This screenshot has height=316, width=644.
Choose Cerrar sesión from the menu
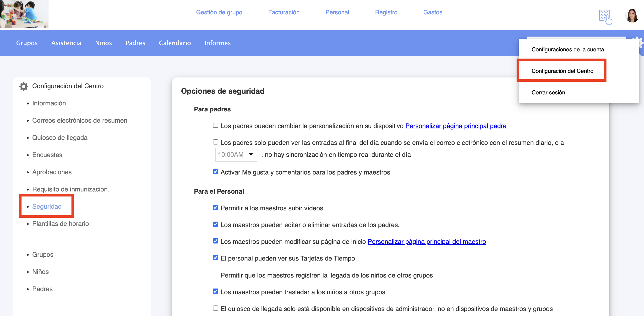548,93
